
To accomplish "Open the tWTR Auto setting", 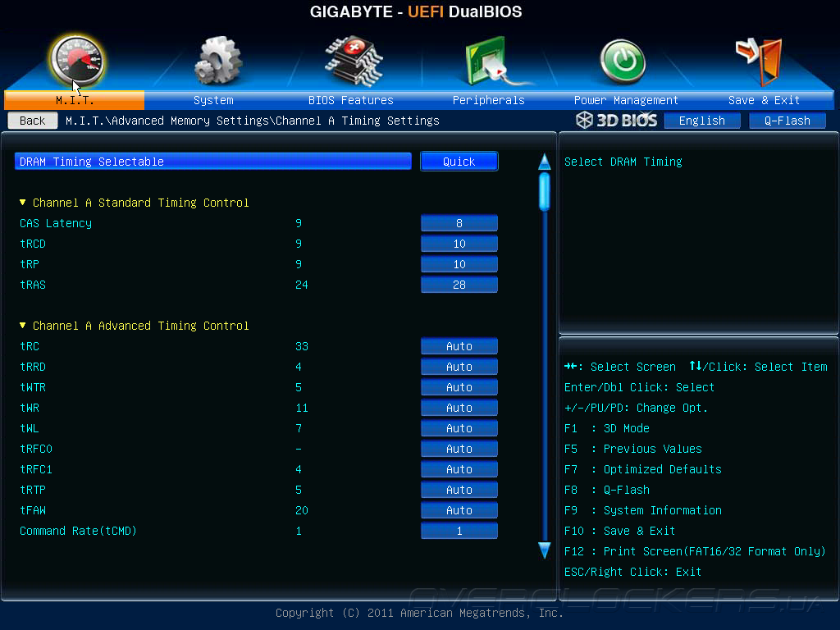I will (459, 387).
